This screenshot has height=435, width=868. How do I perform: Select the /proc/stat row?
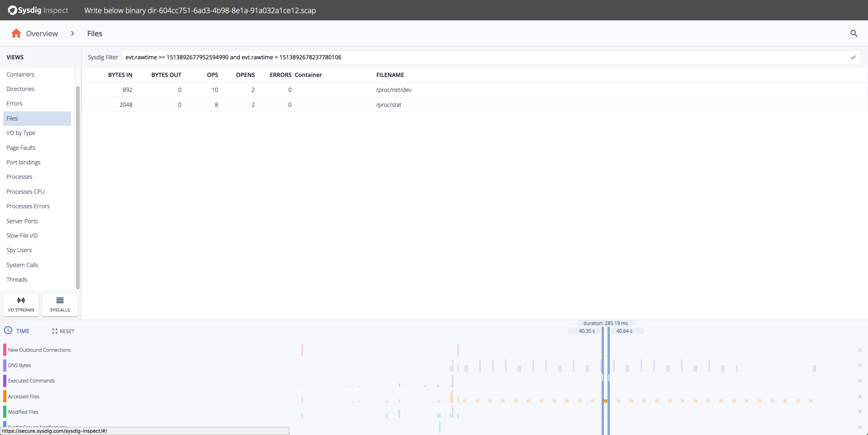tap(474, 105)
